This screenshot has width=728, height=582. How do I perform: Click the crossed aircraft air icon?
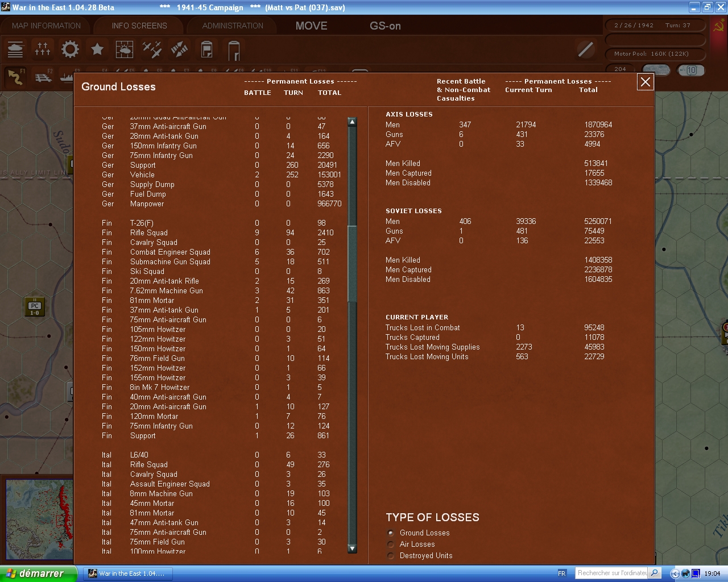(152, 49)
